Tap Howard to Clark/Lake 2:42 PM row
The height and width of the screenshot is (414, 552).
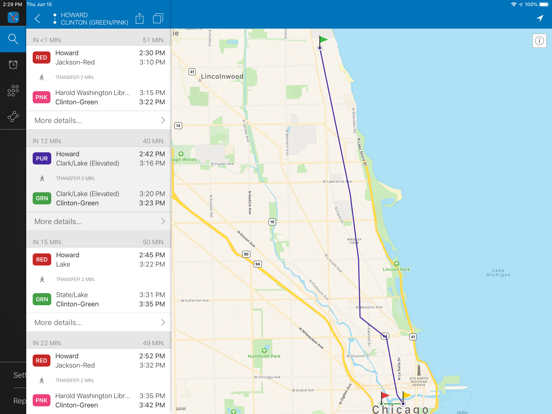click(99, 158)
